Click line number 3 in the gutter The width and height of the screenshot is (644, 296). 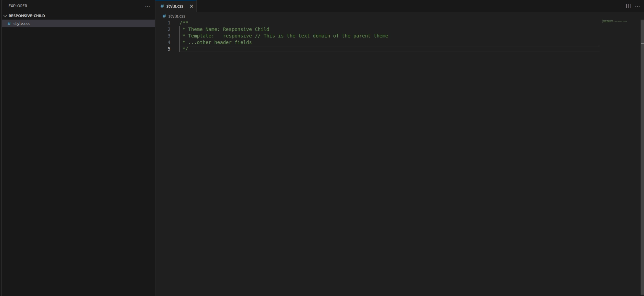pyautogui.click(x=169, y=36)
